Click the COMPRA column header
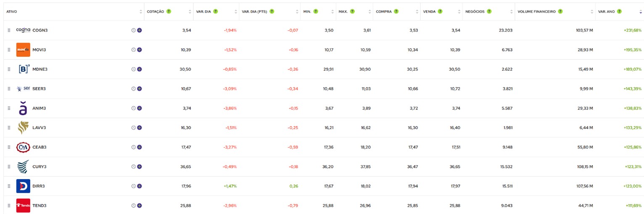This screenshot has width=644, height=214. click(384, 11)
